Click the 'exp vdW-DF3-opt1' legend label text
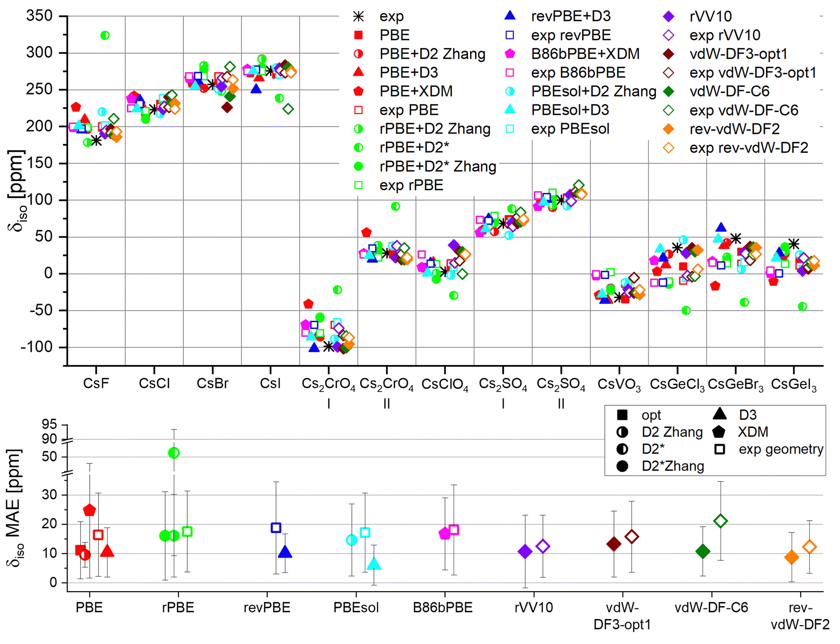The image size is (840, 644). [x=753, y=73]
